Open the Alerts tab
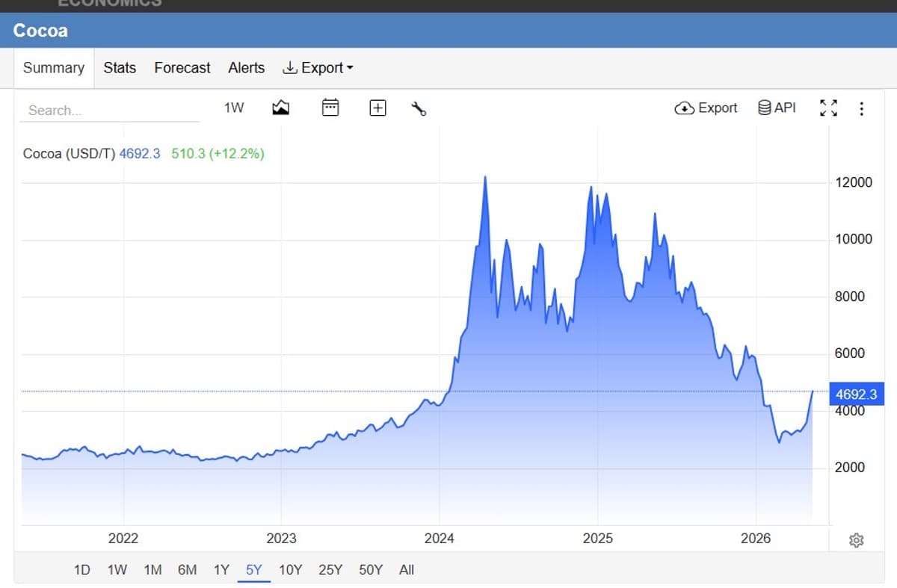Image resolution: width=897 pixels, height=588 pixels. pyautogui.click(x=247, y=68)
